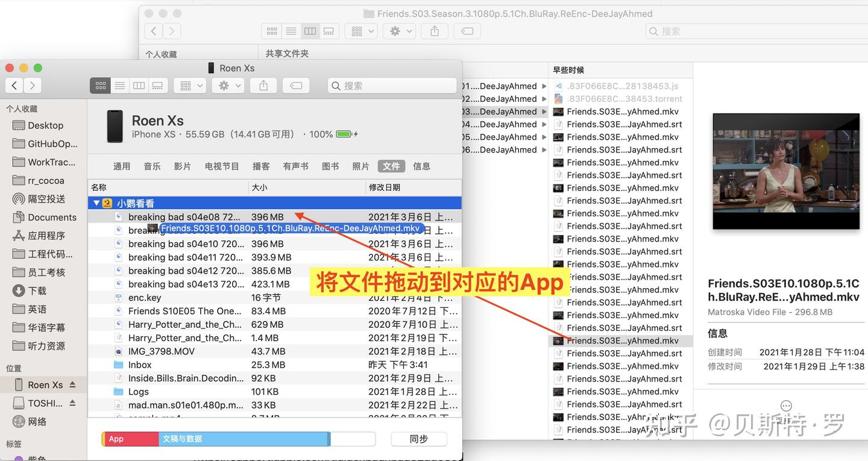Eject Roen Xs device in sidebar
The height and width of the screenshot is (461, 868).
73,384
